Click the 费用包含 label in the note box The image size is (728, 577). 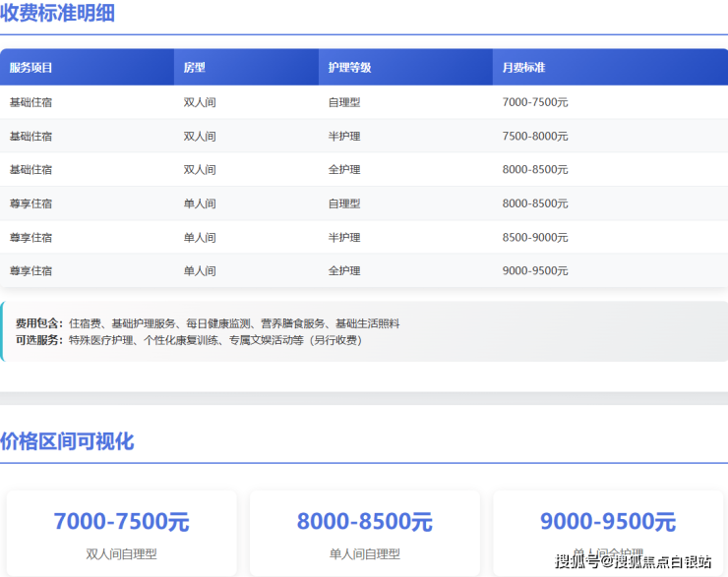(x=39, y=323)
